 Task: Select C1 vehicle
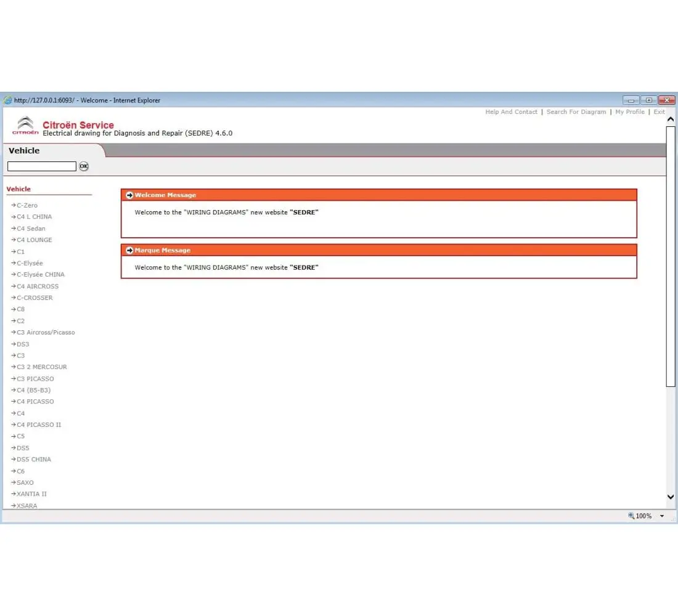pyautogui.click(x=20, y=251)
